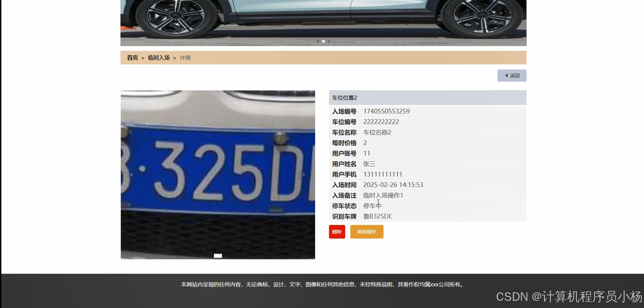This screenshot has width=644, height=308.
Task: Click the car banner image at top
Action: click(324, 23)
